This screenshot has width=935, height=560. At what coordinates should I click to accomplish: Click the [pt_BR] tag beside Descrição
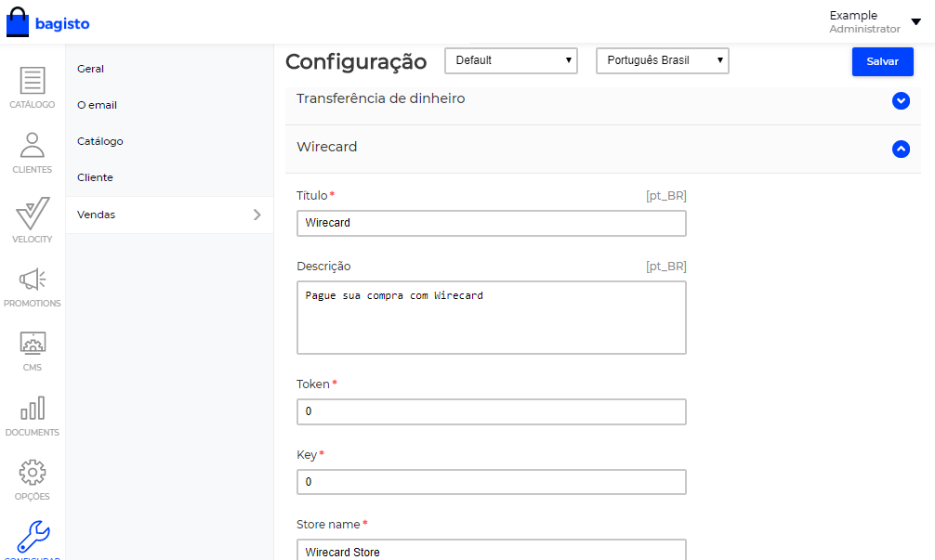point(666,267)
